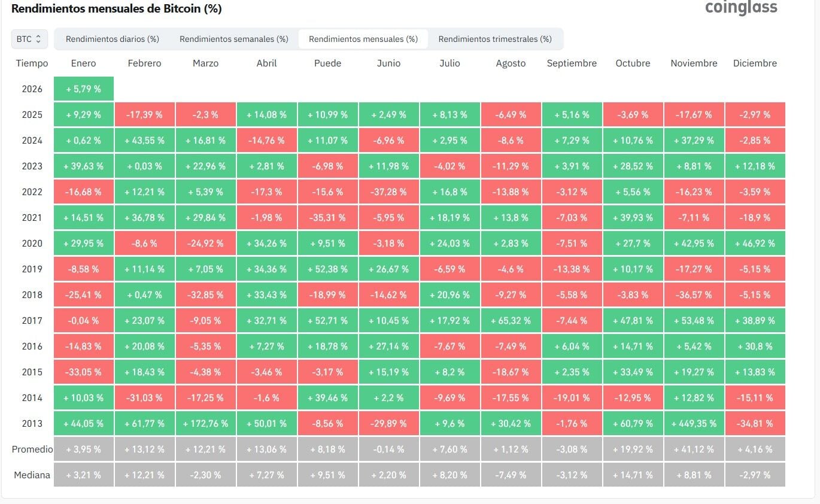Click the Promedio October +19,92 % cell
The height and width of the screenshot is (504, 820).
[633, 449]
